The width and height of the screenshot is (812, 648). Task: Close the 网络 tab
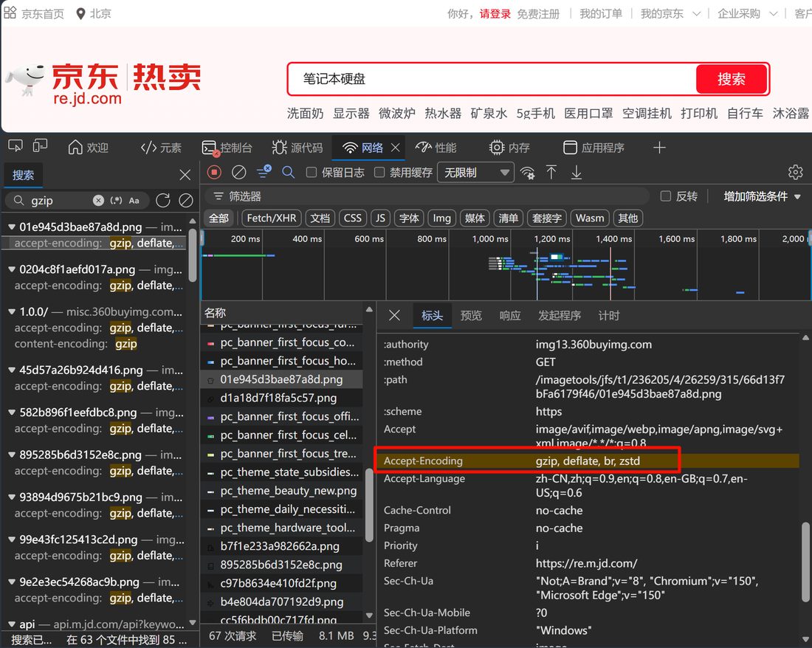[396, 148]
